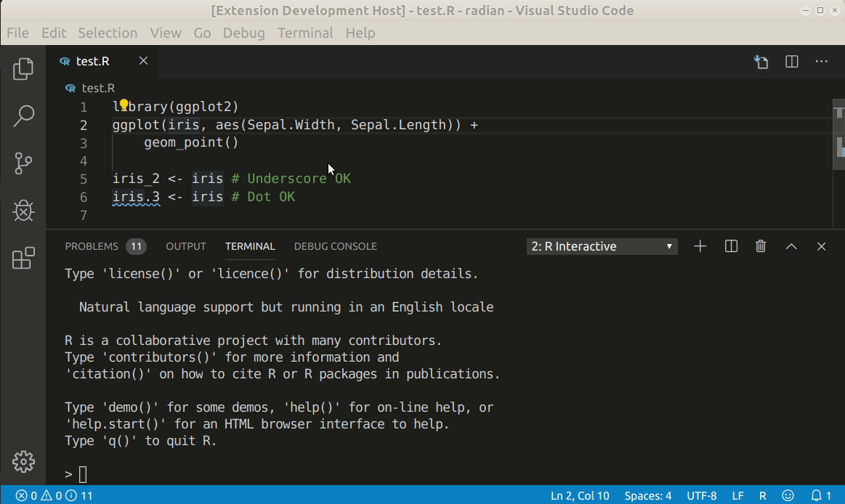Open the Manage gear settings icon
The height and width of the screenshot is (504, 845).
click(x=23, y=461)
